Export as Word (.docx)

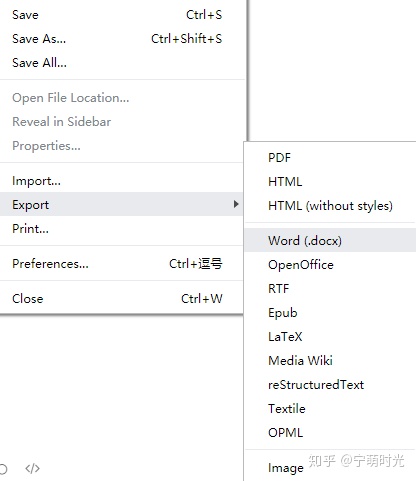click(x=330, y=240)
